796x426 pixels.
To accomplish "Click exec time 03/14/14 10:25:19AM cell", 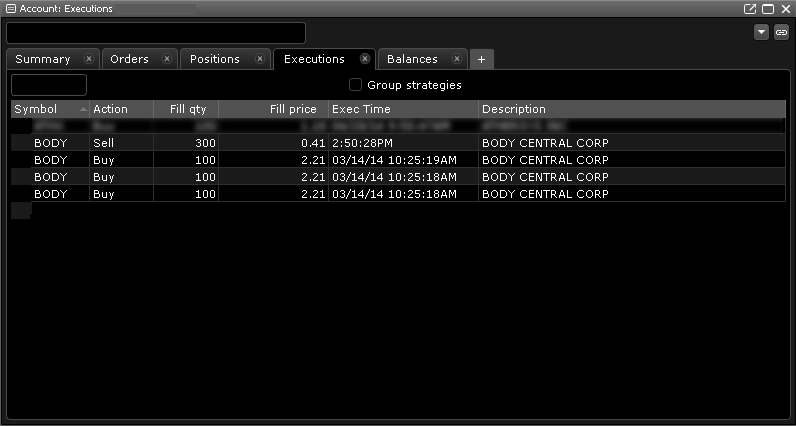I will (x=404, y=160).
